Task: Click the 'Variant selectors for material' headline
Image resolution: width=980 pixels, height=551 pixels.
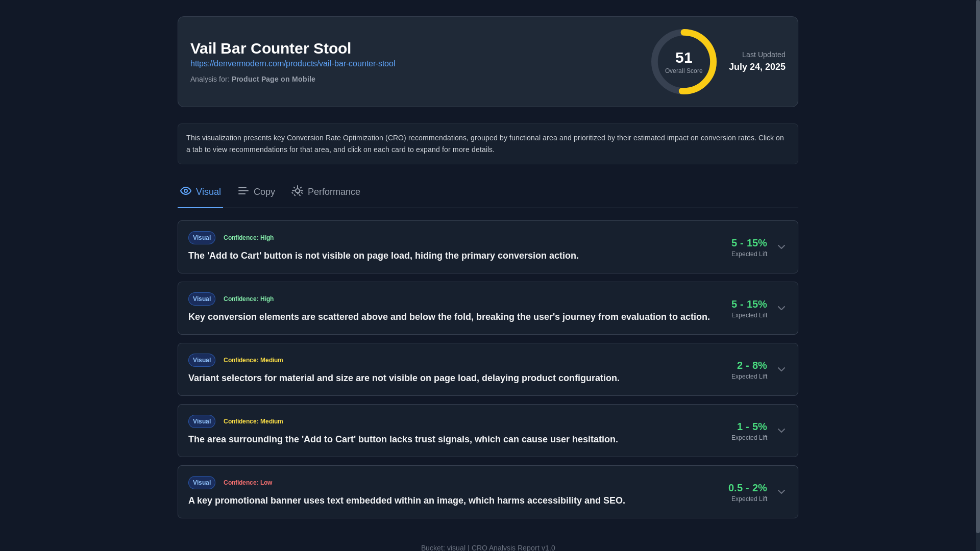Action: (x=404, y=378)
